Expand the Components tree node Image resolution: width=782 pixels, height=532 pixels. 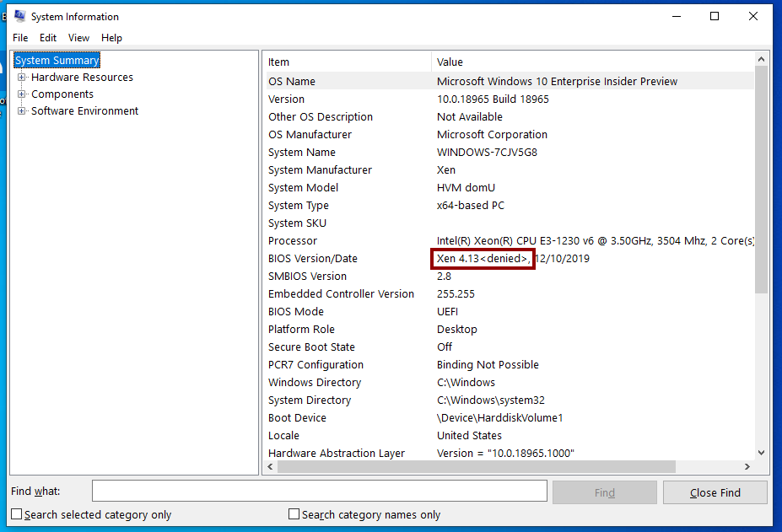pyautogui.click(x=22, y=94)
